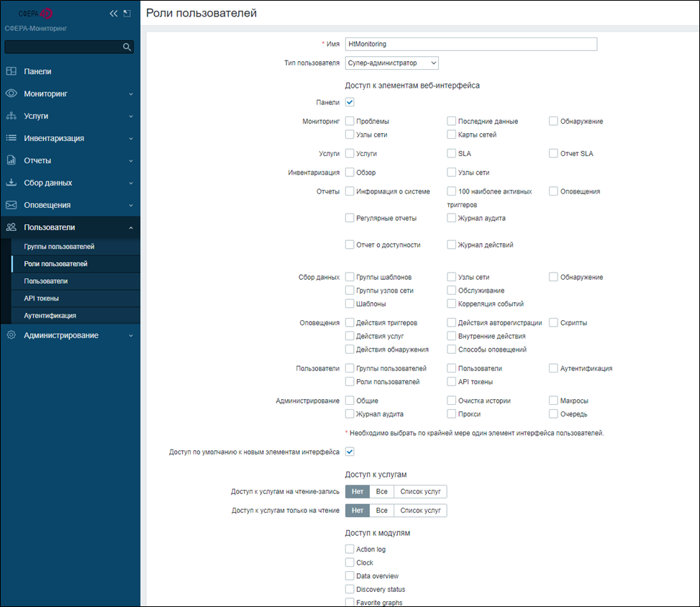Expand the Мониторинг menu chevron

[x=130, y=94]
